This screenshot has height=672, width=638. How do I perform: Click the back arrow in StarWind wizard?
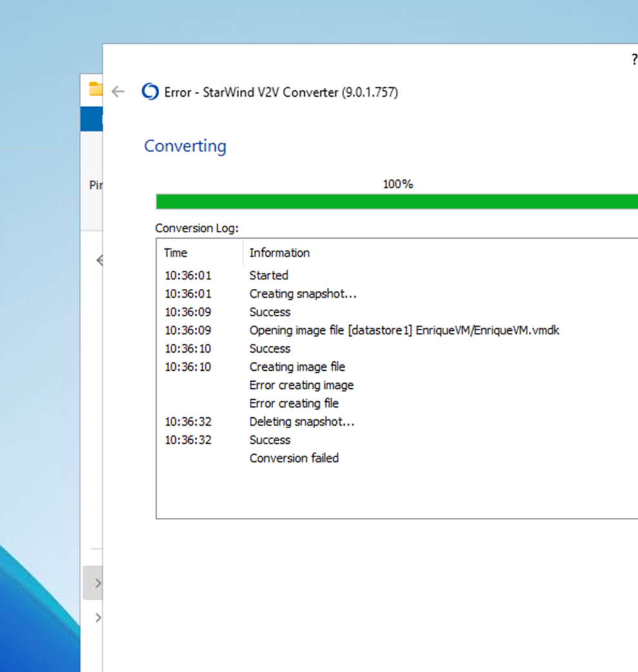[x=118, y=92]
